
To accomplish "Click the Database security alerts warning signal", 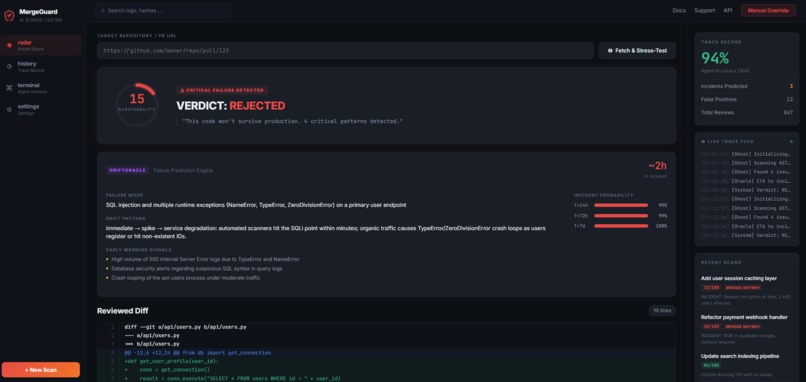I will (196, 268).
